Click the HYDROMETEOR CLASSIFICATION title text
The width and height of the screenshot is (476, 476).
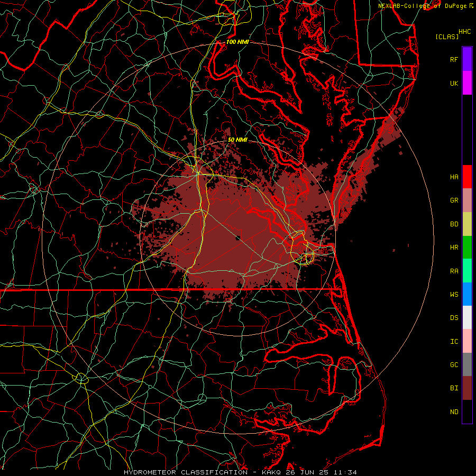click(x=186, y=472)
